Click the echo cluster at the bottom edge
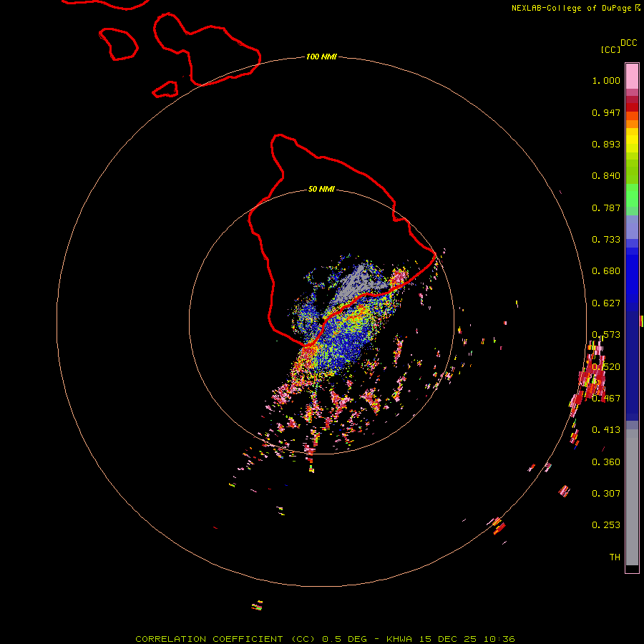Image resolution: width=644 pixels, height=644 pixels. click(x=257, y=605)
